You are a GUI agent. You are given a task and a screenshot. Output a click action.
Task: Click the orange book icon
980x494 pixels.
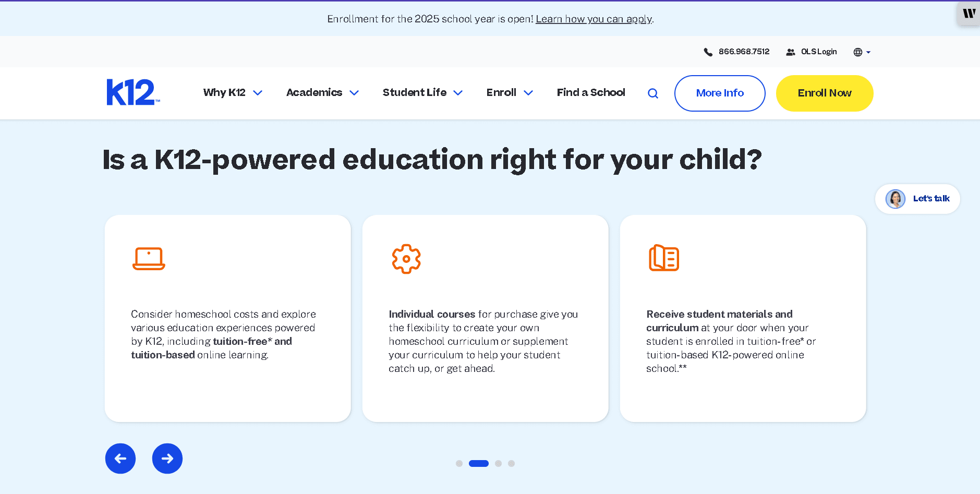coord(664,258)
